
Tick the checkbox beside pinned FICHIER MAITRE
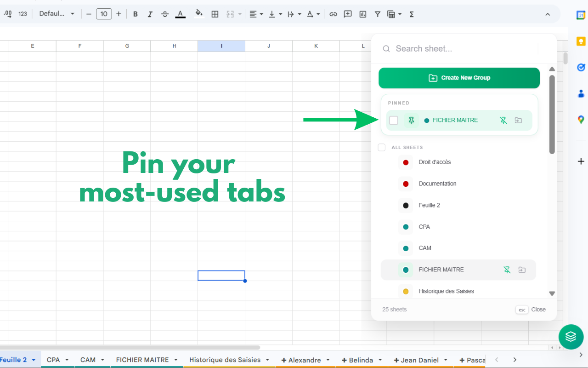point(393,120)
